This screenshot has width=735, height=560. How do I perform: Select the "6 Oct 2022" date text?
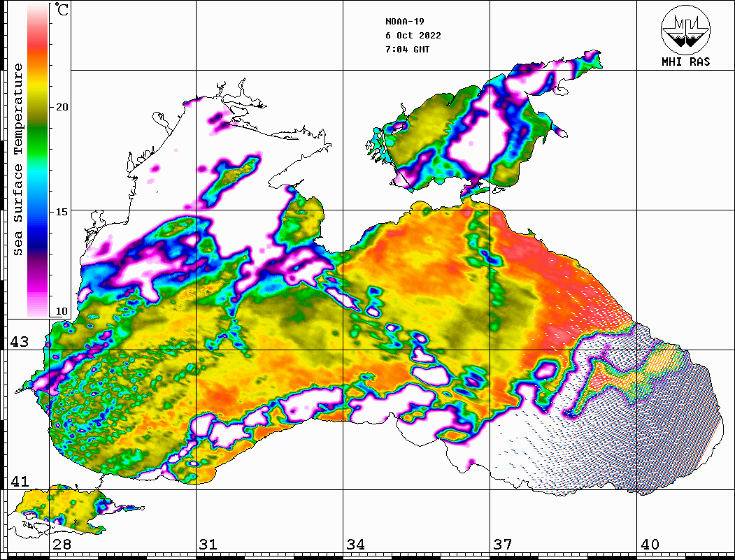pos(413,36)
